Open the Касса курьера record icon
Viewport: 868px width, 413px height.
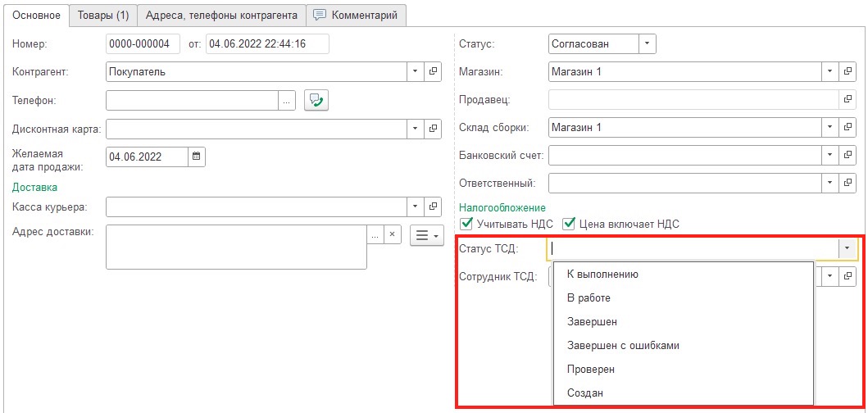tap(434, 206)
